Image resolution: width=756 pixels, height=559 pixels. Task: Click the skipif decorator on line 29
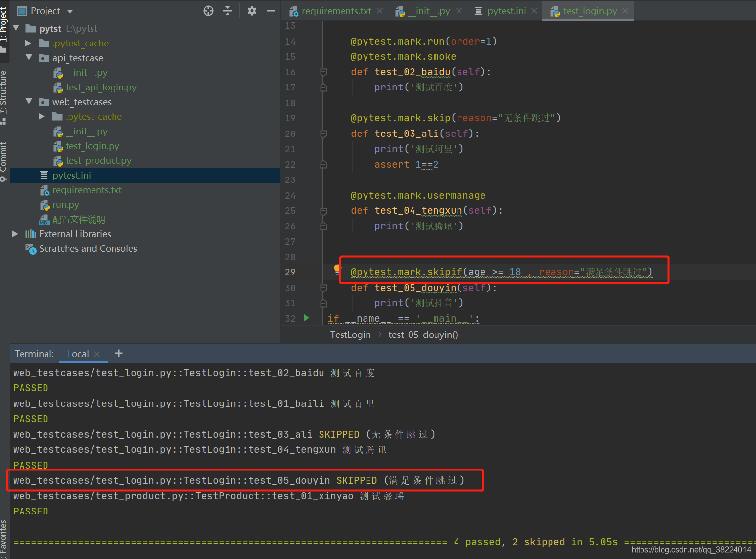click(x=502, y=272)
